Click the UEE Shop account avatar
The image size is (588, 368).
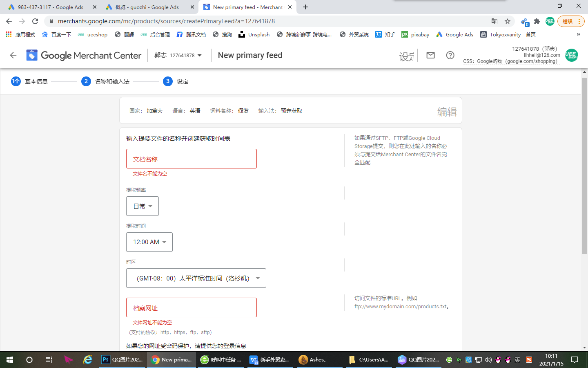point(571,55)
